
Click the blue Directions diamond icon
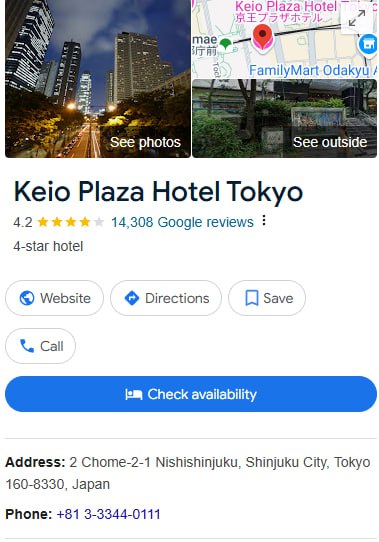click(132, 298)
